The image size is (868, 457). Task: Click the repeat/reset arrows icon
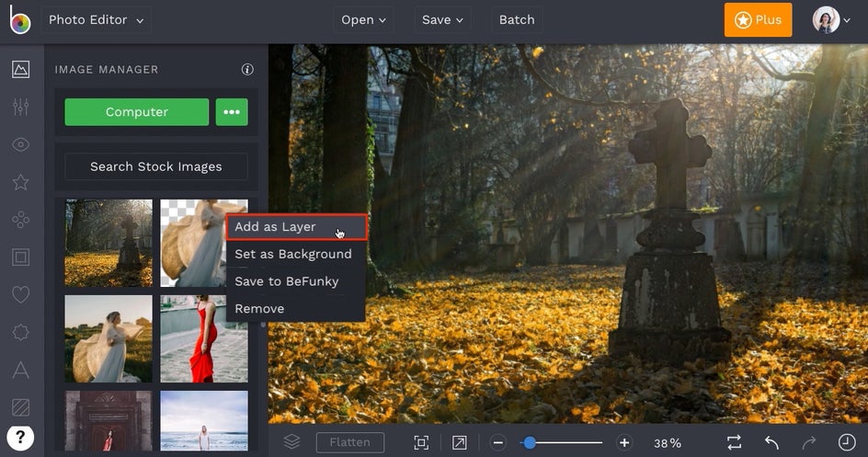point(735,442)
